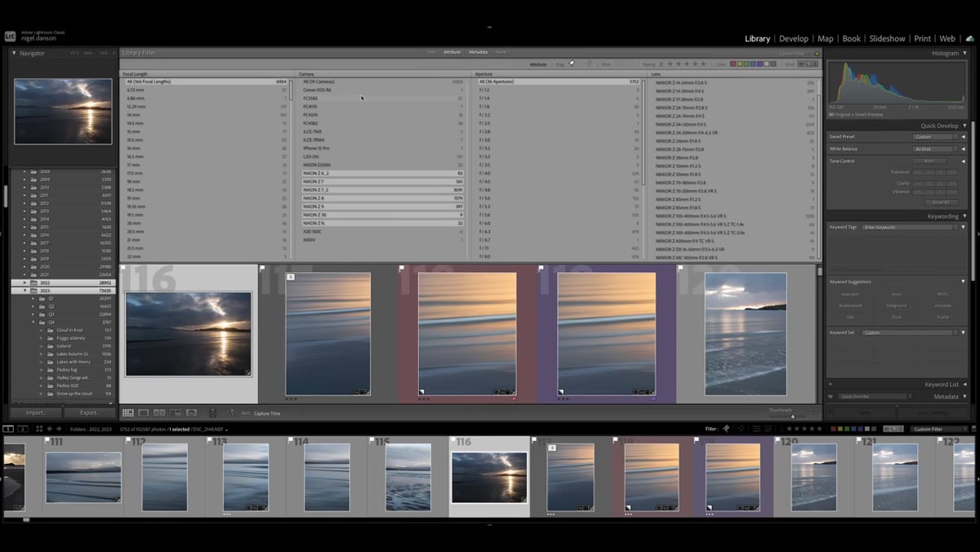Open the Saved Preset Custom dropdown
Image resolution: width=980 pixels, height=552 pixels.
click(x=936, y=136)
